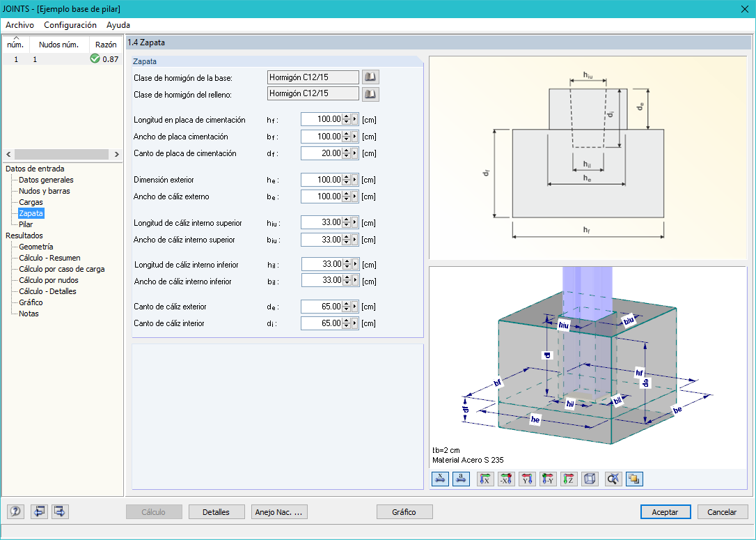Click spinner of hil Longitud cáliz interno inferior
Image resolution: width=756 pixels, height=540 pixels.
(x=347, y=265)
